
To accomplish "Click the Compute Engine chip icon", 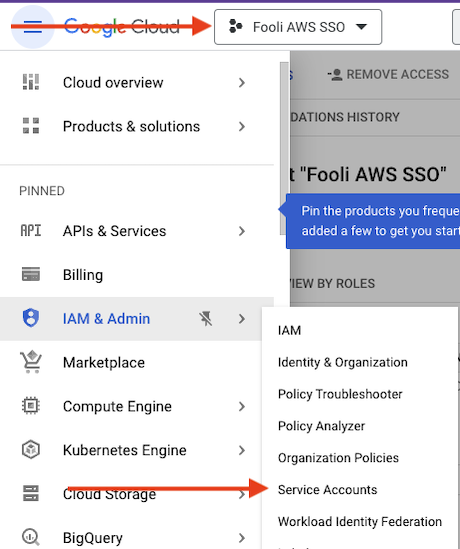I will click(31, 406).
